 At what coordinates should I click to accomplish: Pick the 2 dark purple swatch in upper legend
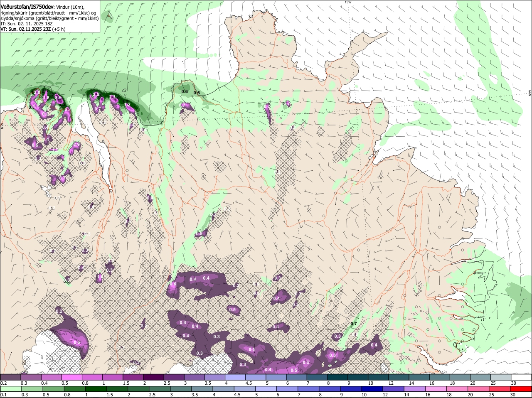pos(153,377)
